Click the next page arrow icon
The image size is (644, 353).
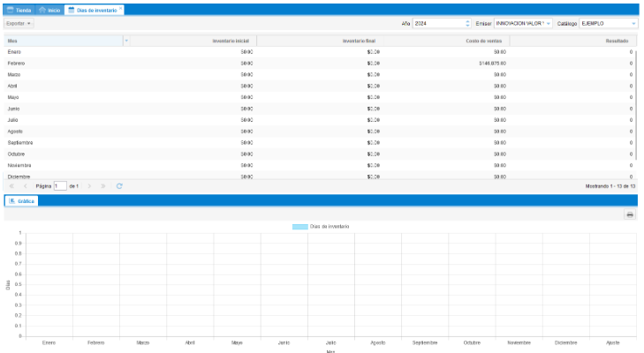(x=89, y=186)
